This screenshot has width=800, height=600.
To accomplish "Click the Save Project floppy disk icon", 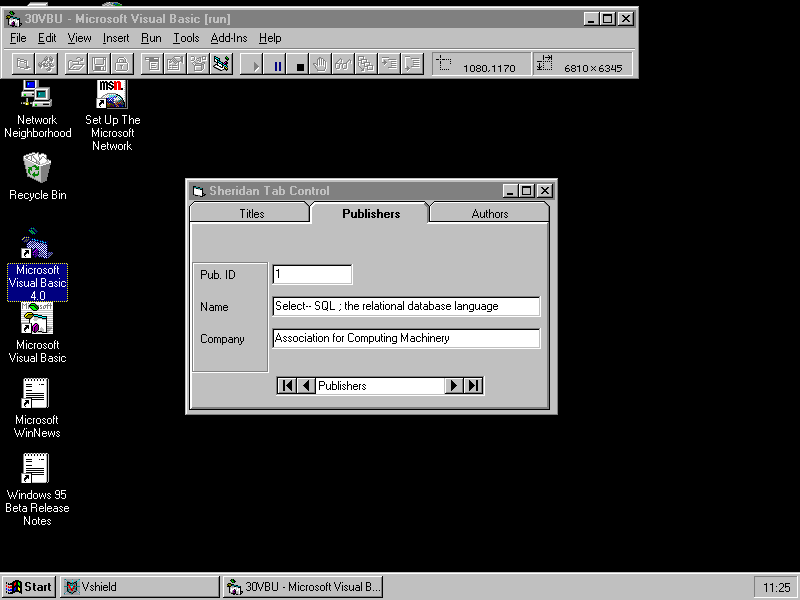I will coord(99,65).
